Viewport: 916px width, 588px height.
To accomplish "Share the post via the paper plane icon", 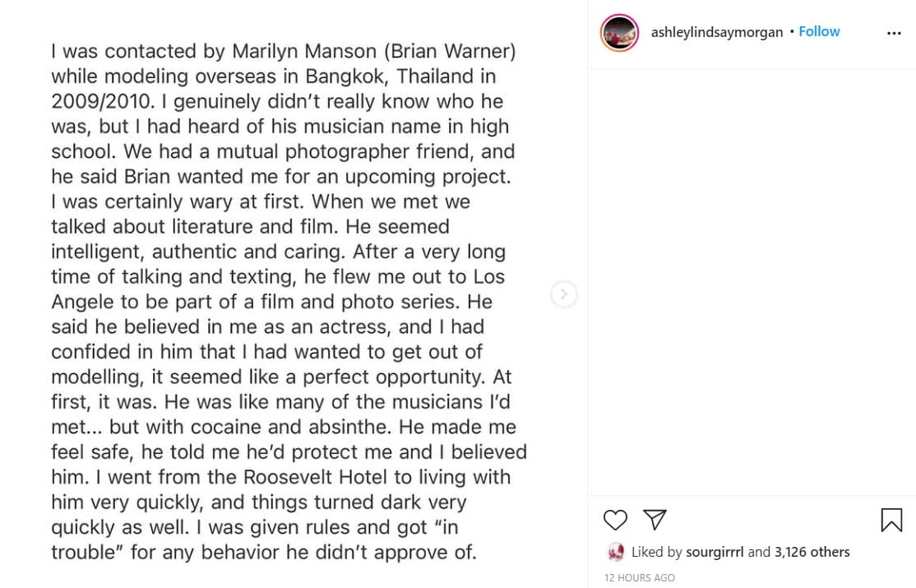I will (x=655, y=520).
